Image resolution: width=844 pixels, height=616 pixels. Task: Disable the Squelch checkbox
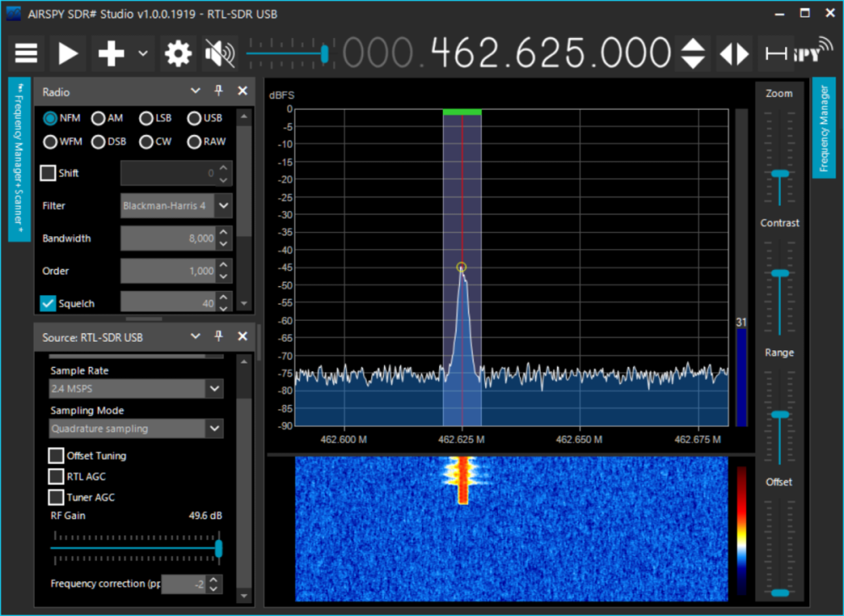(48, 303)
